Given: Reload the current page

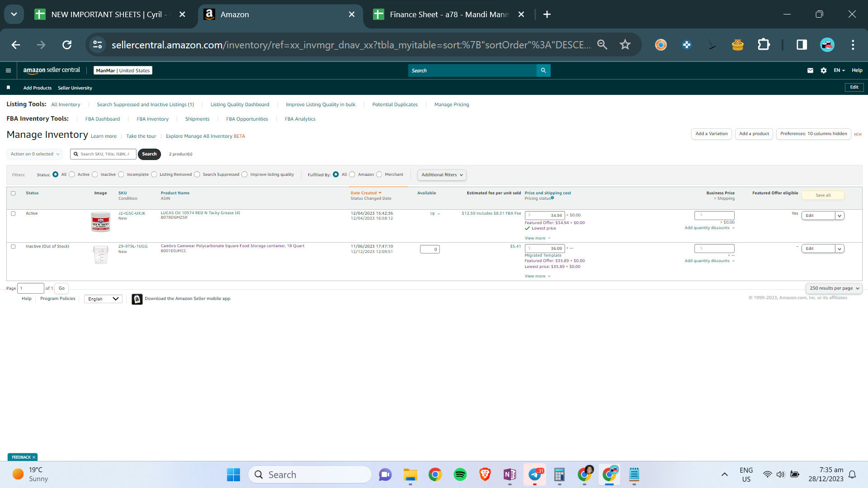Looking at the screenshot, I should pyautogui.click(x=67, y=45).
